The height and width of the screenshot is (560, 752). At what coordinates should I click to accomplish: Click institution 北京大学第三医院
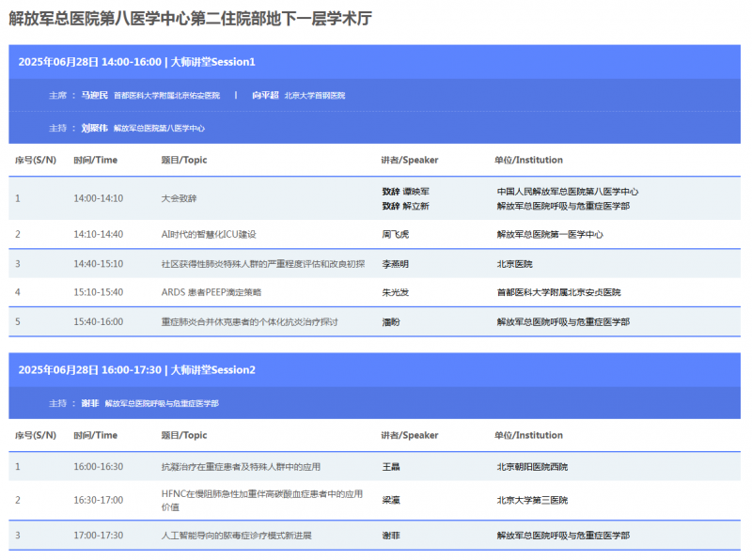click(x=532, y=500)
